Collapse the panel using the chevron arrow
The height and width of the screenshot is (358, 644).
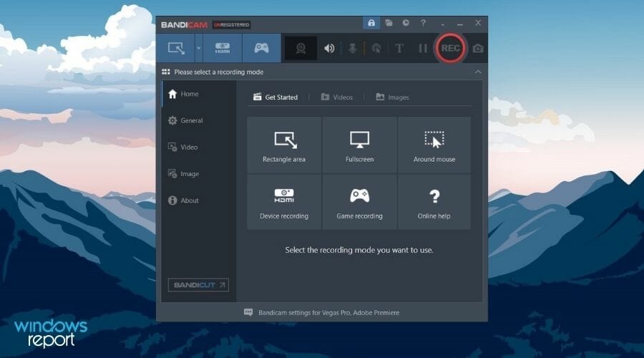click(x=478, y=72)
